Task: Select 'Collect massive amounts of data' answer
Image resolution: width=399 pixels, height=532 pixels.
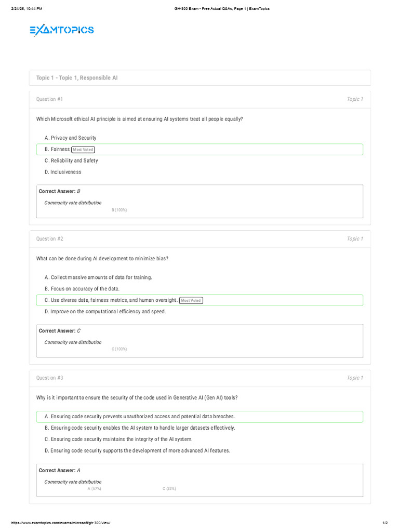Action: tap(98, 277)
